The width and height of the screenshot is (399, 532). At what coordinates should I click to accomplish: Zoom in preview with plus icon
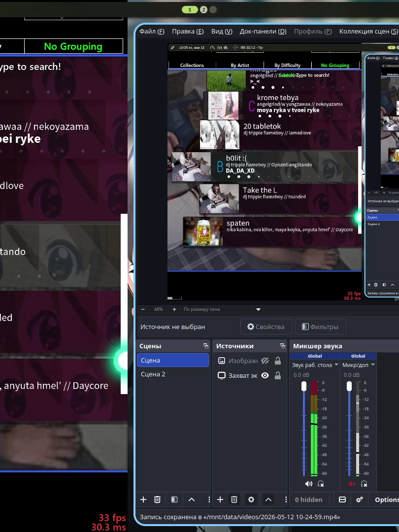coord(174,309)
